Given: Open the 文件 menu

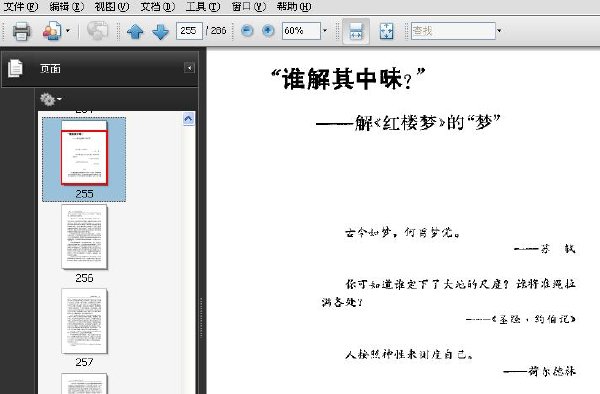Looking at the screenshot, I should [21, 7].
